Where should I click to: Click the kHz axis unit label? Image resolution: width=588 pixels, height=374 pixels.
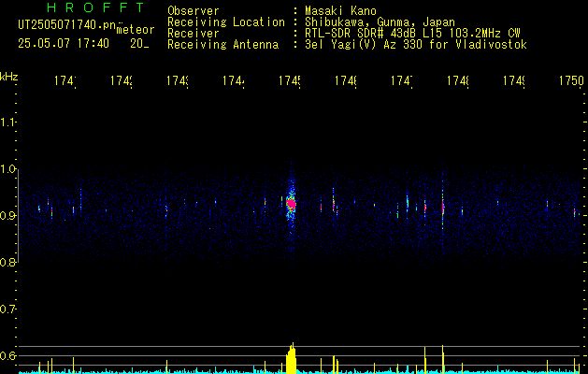point(8,77)
